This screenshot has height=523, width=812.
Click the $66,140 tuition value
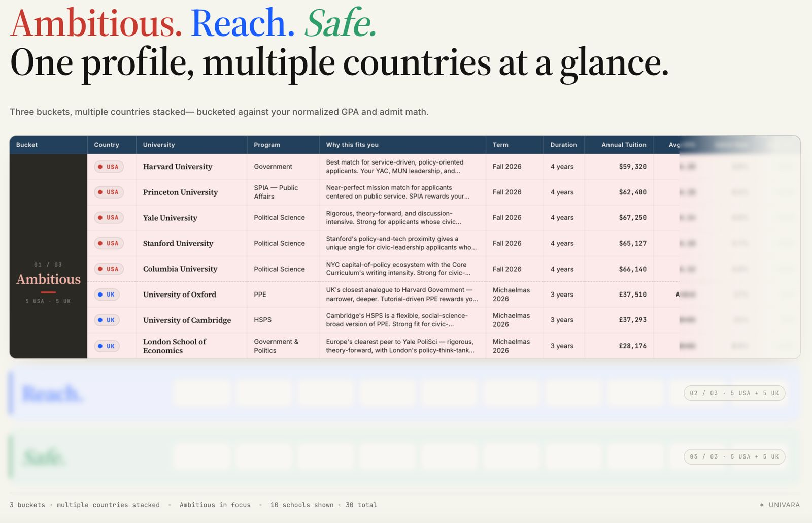(x=632, y=269)
